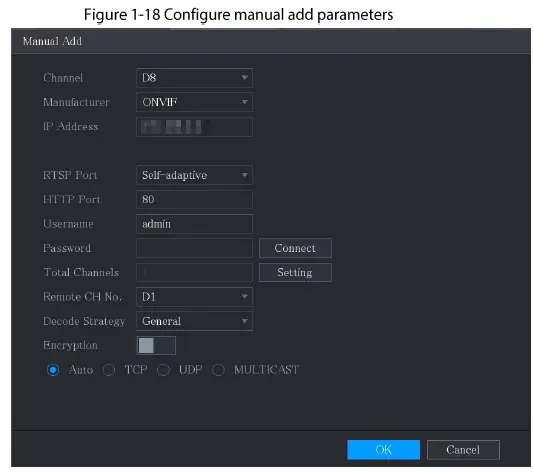
Task: Click the Password input field
Action: coord(194,248)
